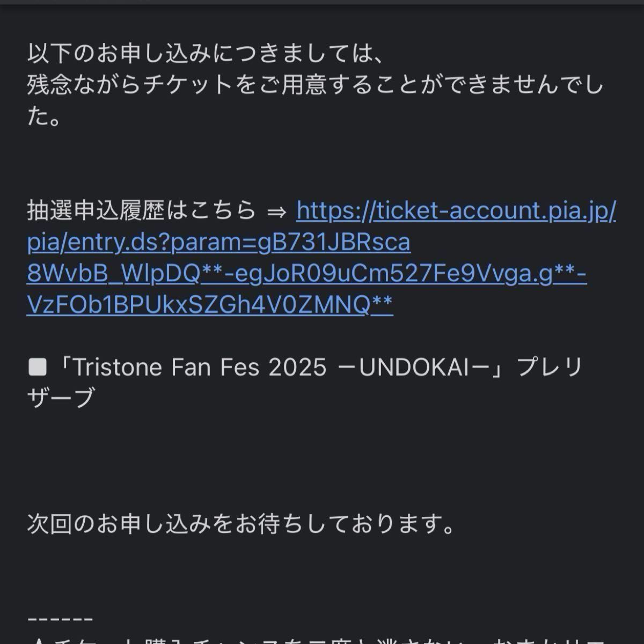Click the line 以下のお申し込みにつきましては
Viewport: 644px width, 644px height.
click(205, 55)
